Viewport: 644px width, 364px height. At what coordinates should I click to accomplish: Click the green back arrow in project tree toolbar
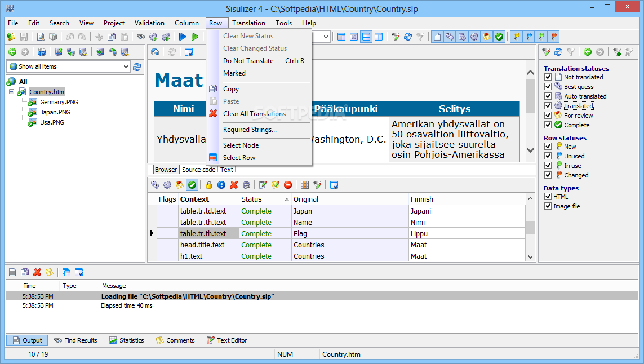pyautogui.click(x=12, y=52)
